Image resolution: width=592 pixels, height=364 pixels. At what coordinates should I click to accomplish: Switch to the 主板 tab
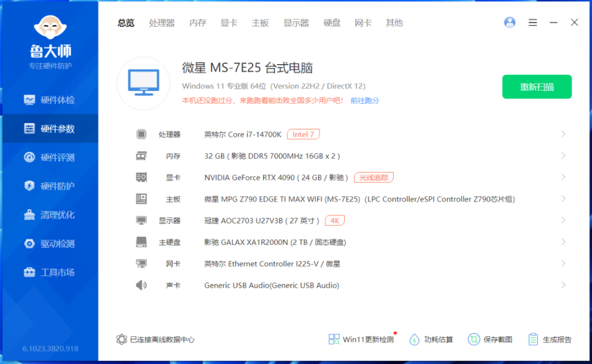[260, 23]
